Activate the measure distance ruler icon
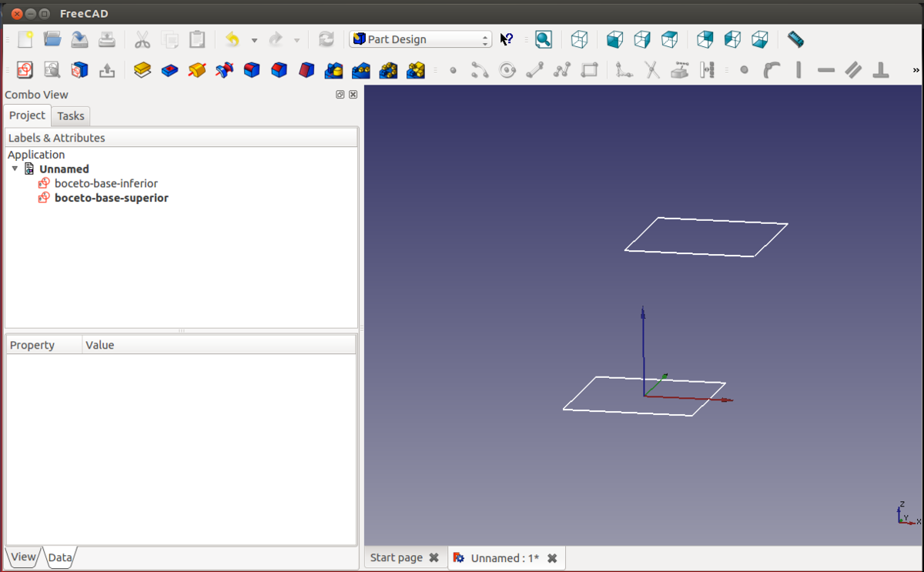 [x=795, y=39]
